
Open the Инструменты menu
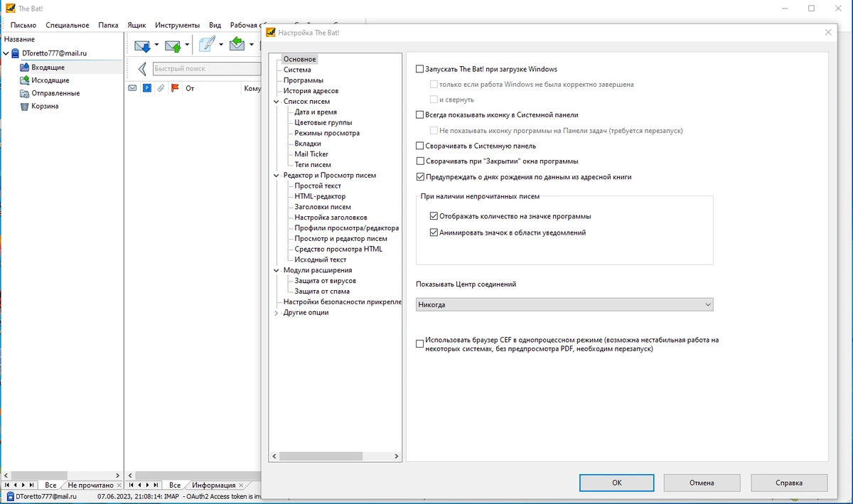tap(178, 25)
